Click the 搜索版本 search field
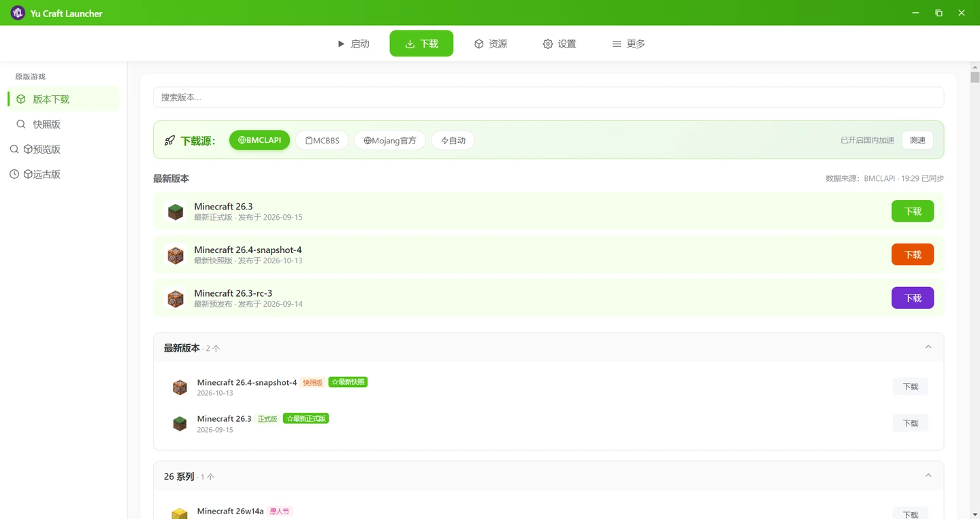The image size is (980, 519). tap(549, 97)
